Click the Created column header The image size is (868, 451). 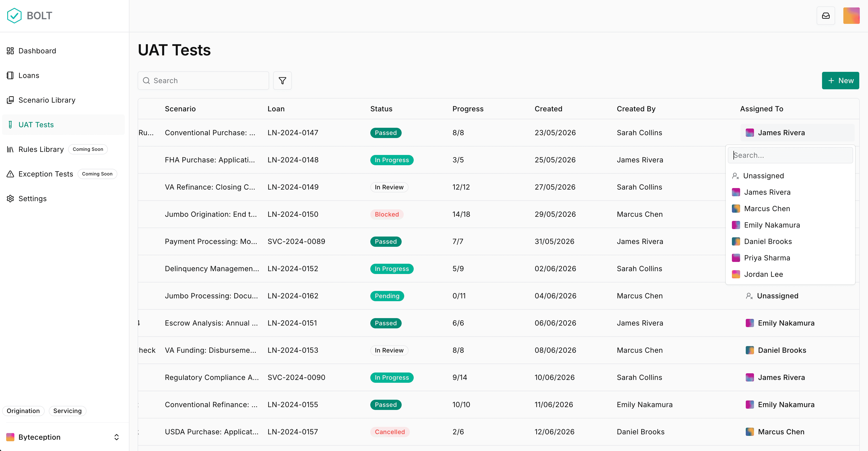click(548, 109)
